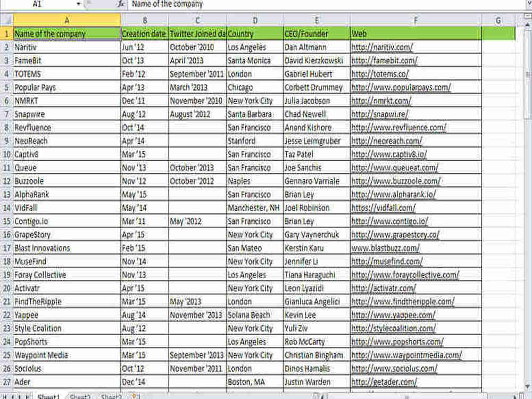This screenshot has height=399, width=532.
Task: Open the http://www.grapestory.co/ link
Action: click(395, 235)
